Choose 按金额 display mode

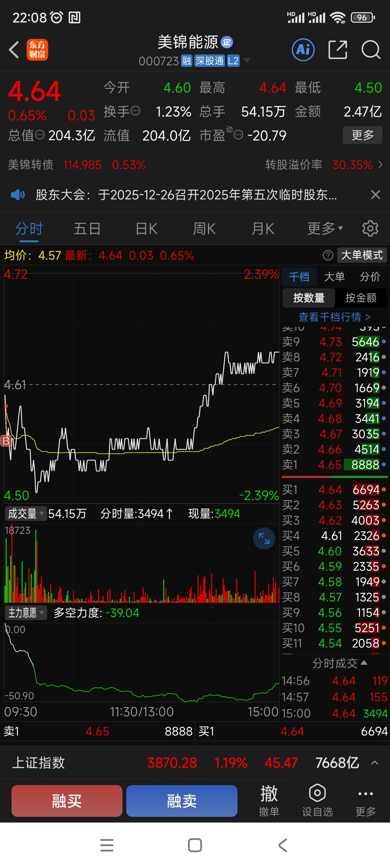click(x=361, y=298)
